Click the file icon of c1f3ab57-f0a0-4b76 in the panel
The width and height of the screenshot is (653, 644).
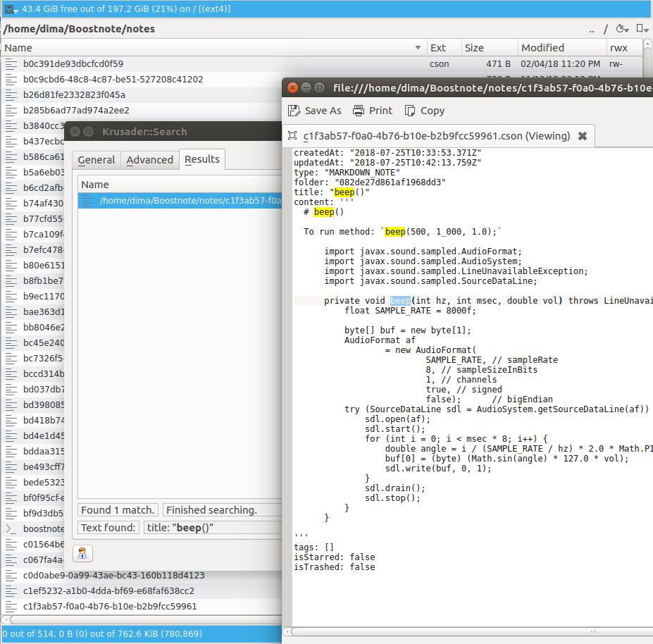tap(11, 606)
